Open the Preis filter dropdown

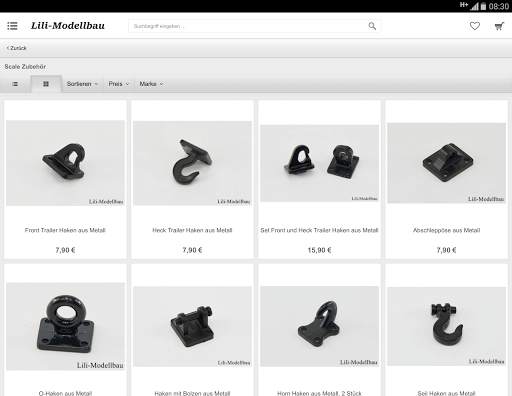[x=119, y=84]
